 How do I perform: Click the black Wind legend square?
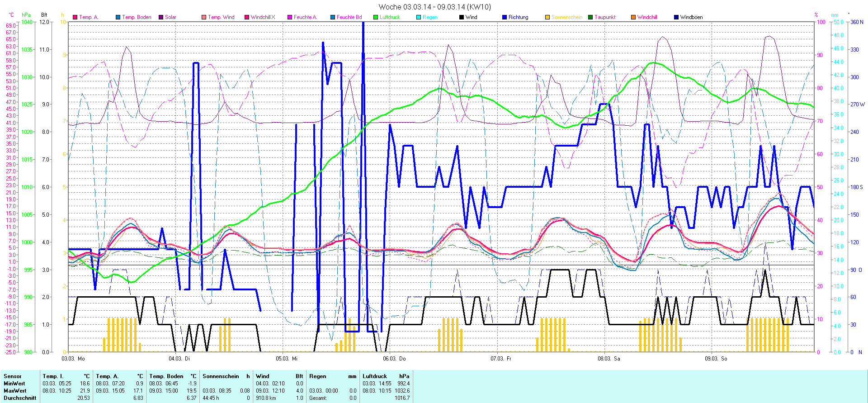click(x=462, y=17)
